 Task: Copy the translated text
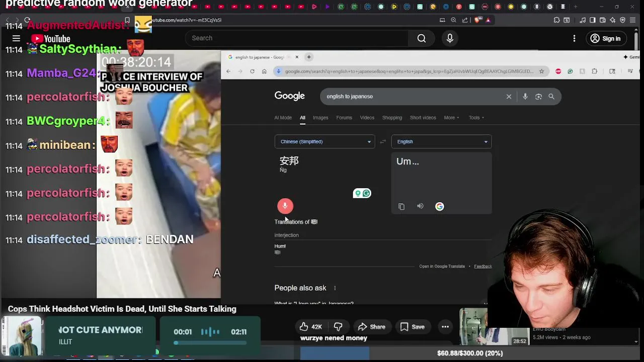[x=401, y=207]
